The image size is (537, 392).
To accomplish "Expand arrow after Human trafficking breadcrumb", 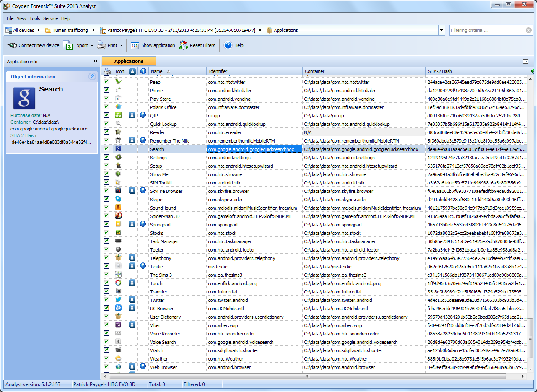I will (x=94, y=30).
